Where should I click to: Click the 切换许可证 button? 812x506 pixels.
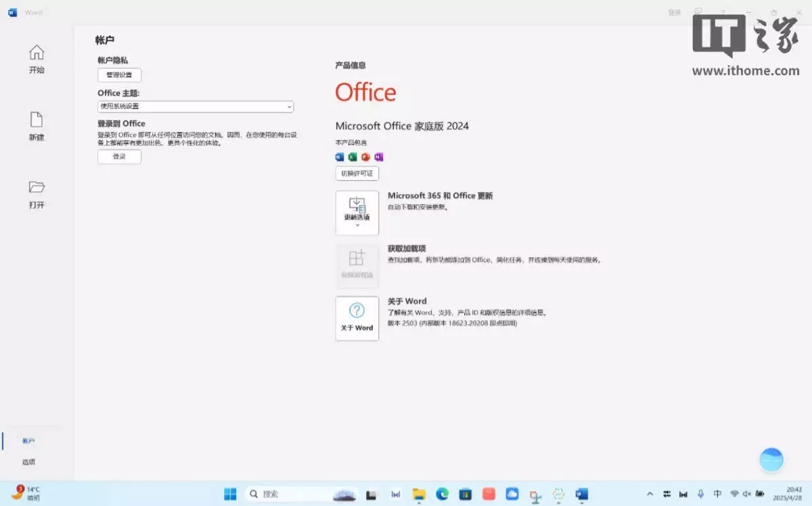[x=357, y=174]
